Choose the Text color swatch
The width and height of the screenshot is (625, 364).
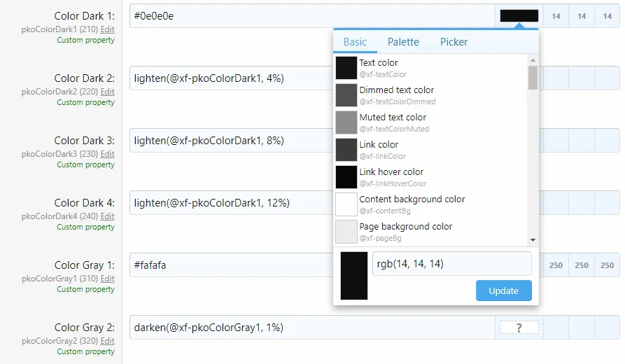click(346, 68)
